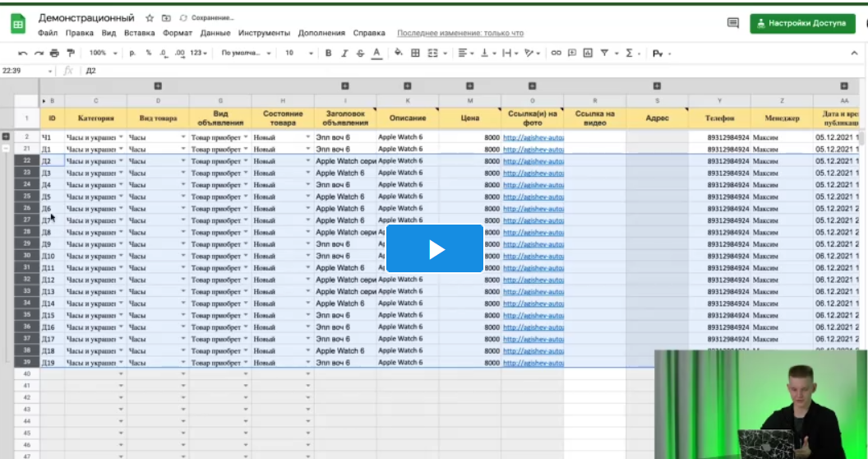Open the text color picker
Viewport: 868px width, 459px height.
pyautogui.click(x=376, y=53)
